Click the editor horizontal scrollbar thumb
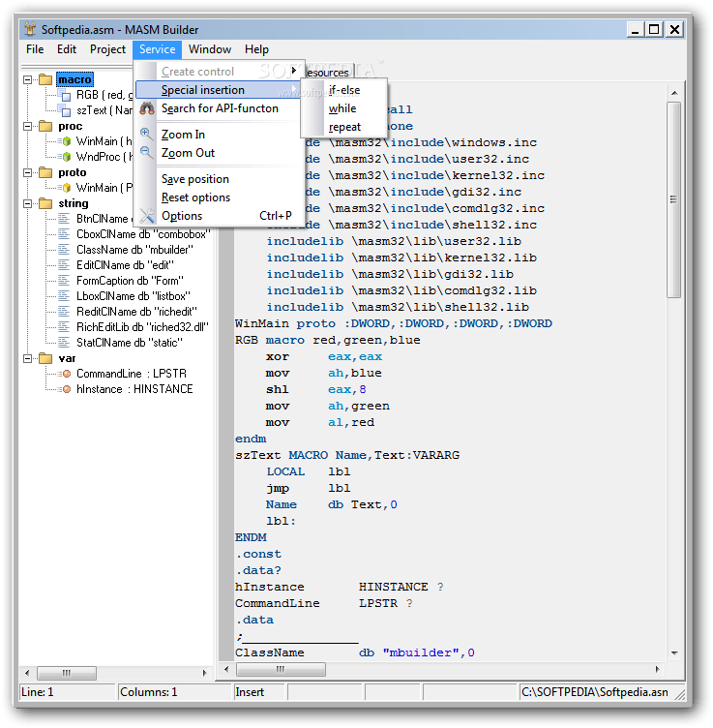Image resolution: width=713 pixels, height=728 pixels. pyautogui.click(x=281, y=669)
